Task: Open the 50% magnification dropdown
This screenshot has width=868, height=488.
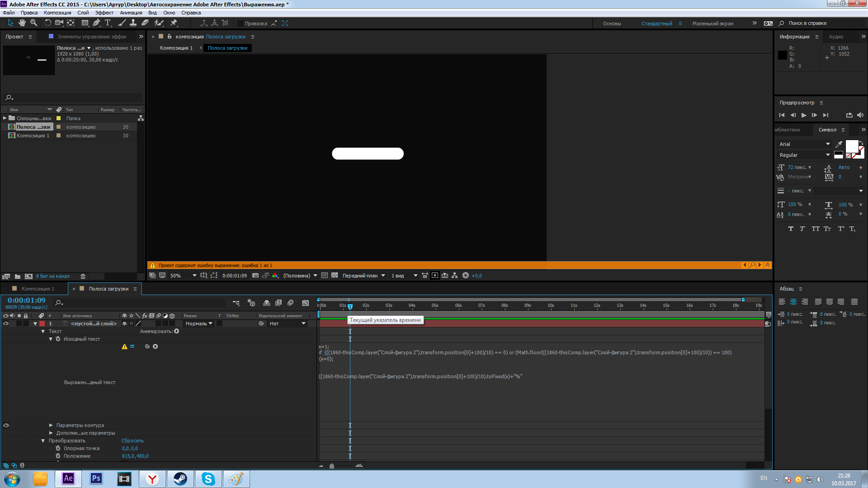Action: pos(183,276)
